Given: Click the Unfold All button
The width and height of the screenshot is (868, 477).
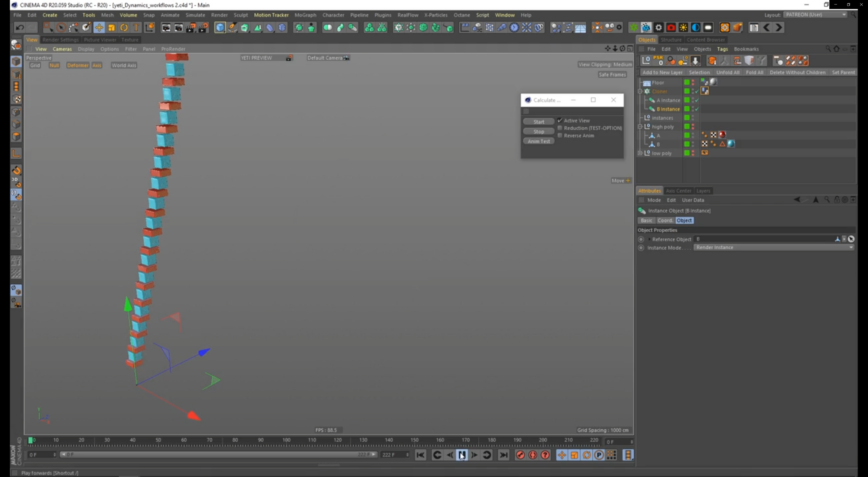Looking at the screenshot, I should pyautogui.click(x=727, y=72).
